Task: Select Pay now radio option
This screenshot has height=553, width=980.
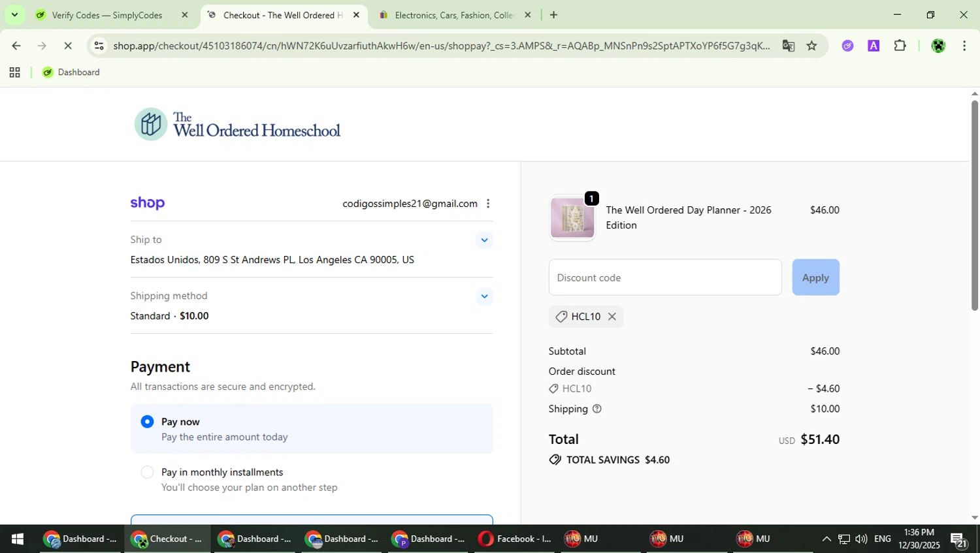Action: 148,422
